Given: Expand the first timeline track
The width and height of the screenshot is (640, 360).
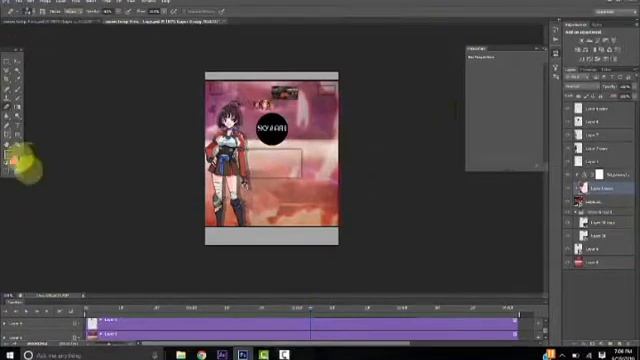Looking at the screenshot, I should pos(4,323).
